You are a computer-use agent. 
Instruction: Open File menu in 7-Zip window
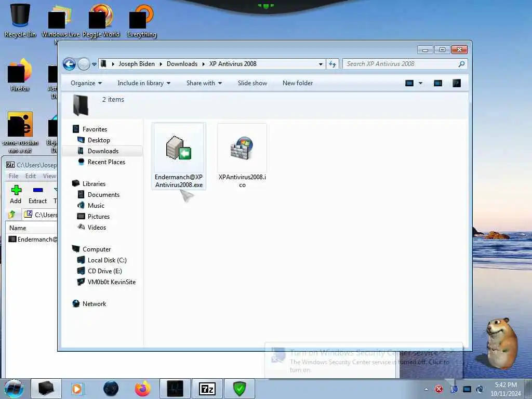click(x=14, y=176)
